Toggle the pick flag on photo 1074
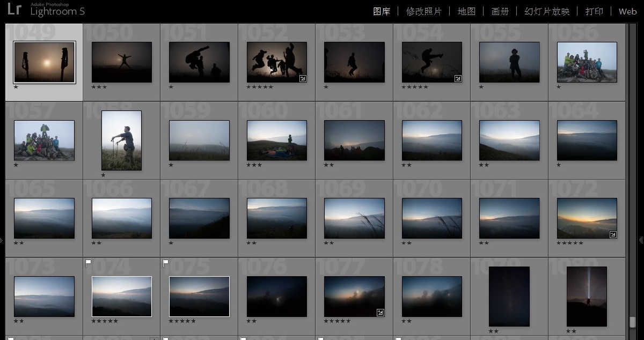The image size is (644, 340). point(89,263)
